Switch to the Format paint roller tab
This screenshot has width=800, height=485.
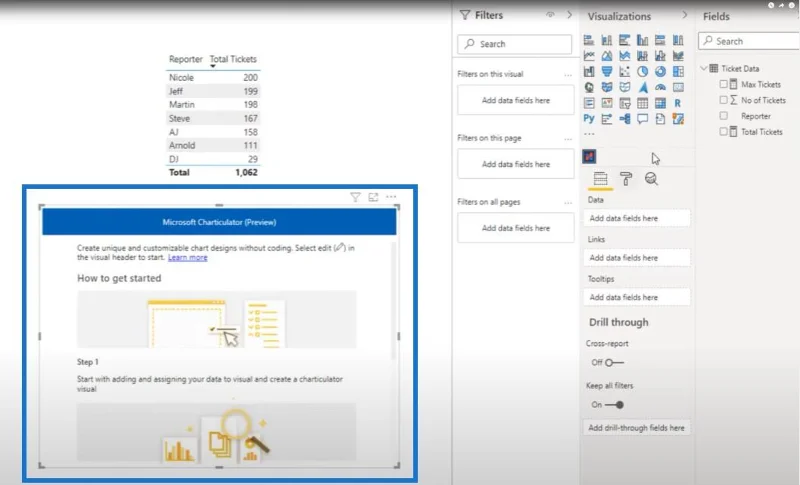point(626,179)
